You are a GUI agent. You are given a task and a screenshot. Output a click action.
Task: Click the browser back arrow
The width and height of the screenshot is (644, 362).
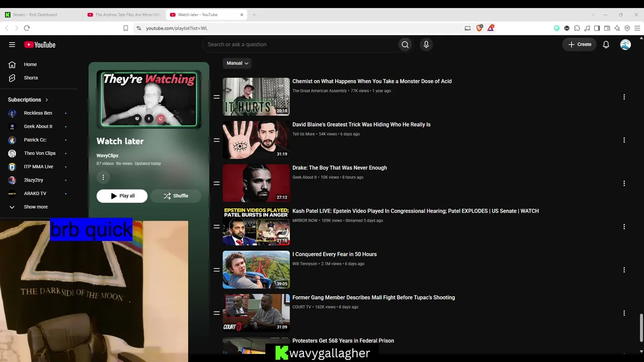(7, 28)
